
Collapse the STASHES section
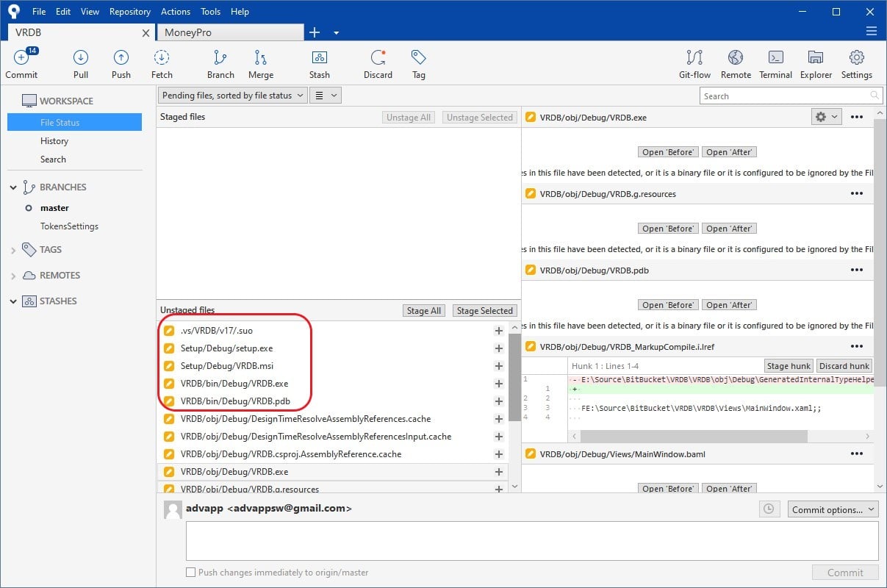tap(12, 301)
